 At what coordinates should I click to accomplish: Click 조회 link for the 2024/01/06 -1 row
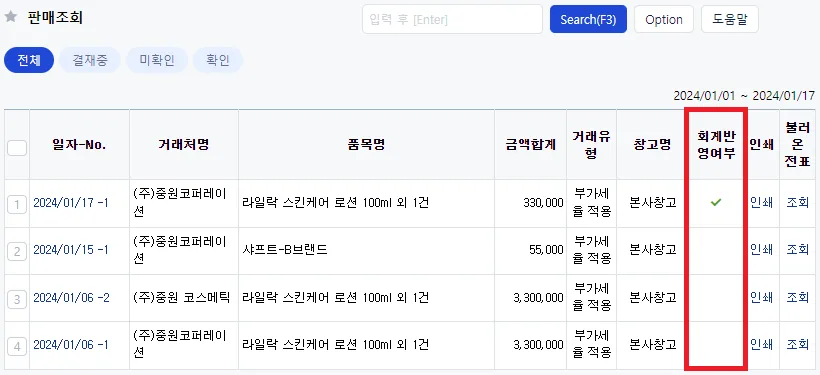click(x=798, y=344)
